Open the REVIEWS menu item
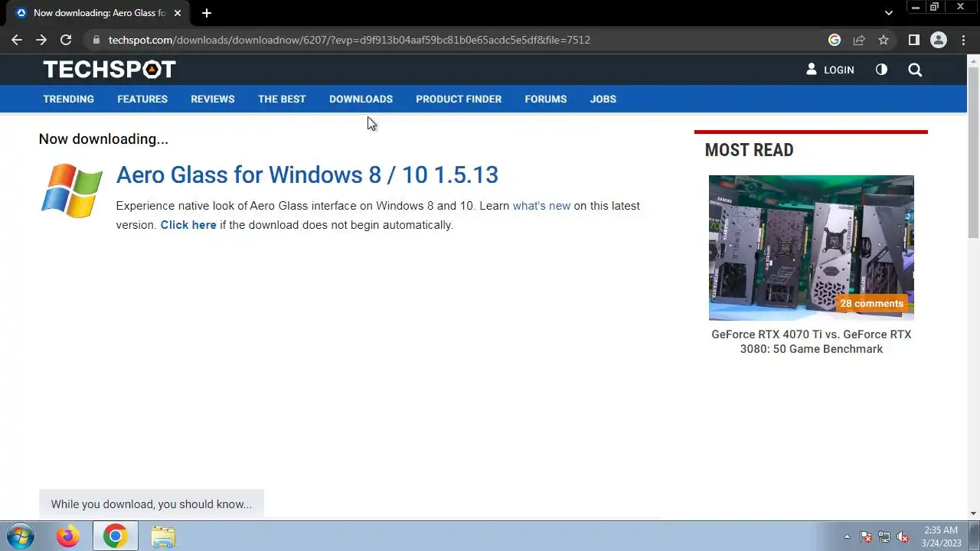The width and height of the screenshot is (980, 551). [x=213, y=99]
